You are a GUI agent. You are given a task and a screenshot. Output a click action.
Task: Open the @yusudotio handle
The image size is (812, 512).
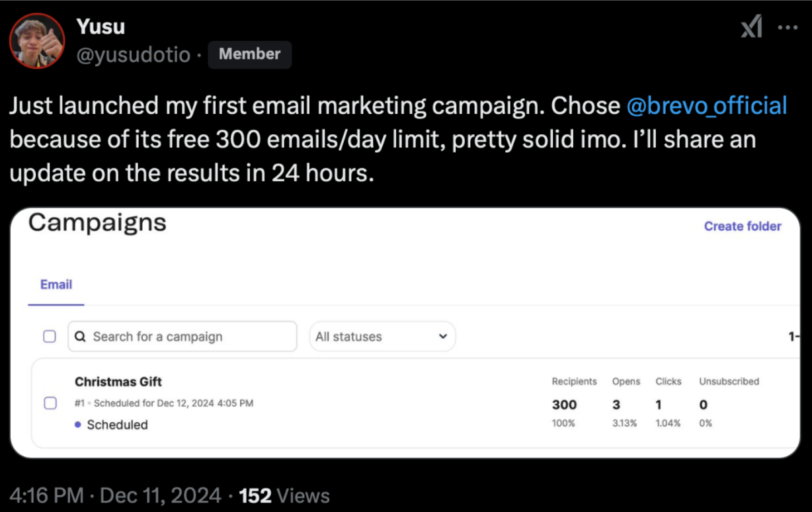click(x=134, y=55)
